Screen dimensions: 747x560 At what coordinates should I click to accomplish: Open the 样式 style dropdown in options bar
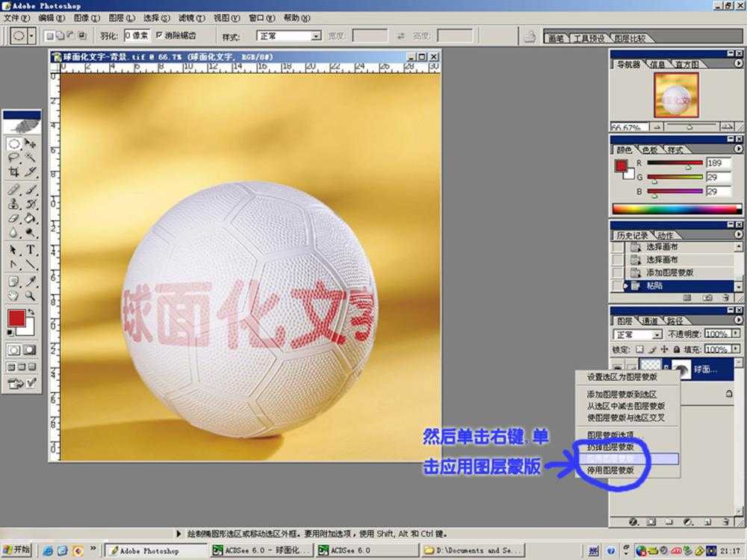click(316, 36)
